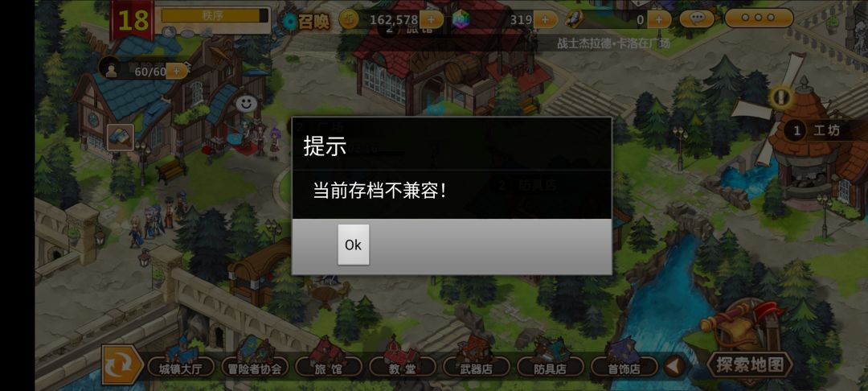The width and height of the screenshot is (868, 391).
Task: Go to 教堂 building
Action: click(x=403, y=367)
